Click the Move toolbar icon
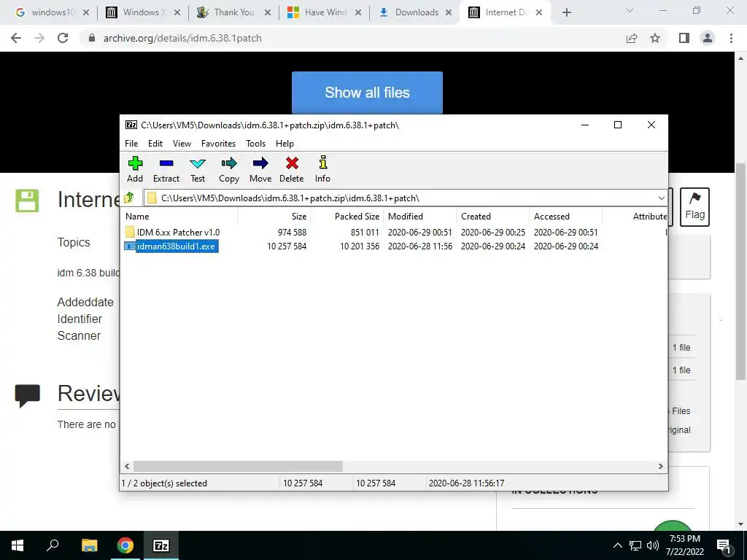The height and width of the screenshot is (560, 747). [260, 169]
